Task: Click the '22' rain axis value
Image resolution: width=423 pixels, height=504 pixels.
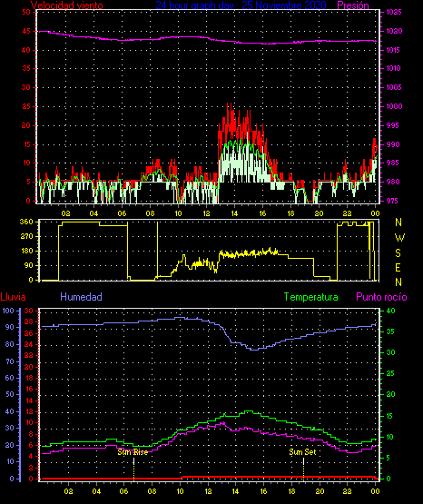Action: coord(29,355)
